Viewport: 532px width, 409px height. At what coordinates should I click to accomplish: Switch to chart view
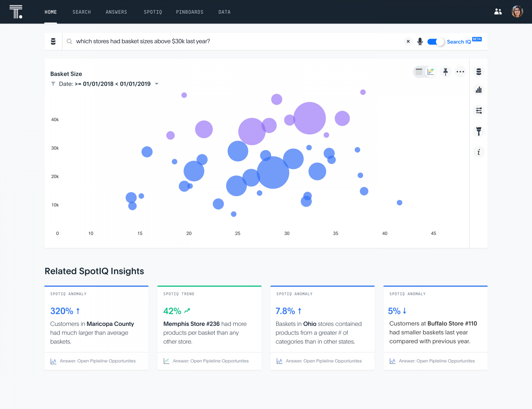point(431,71)
